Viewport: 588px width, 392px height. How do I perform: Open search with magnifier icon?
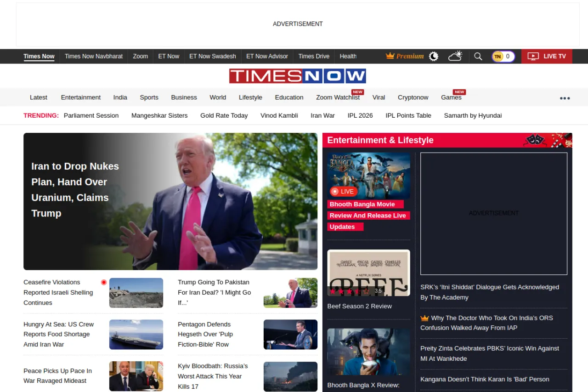tap(478, 56)
